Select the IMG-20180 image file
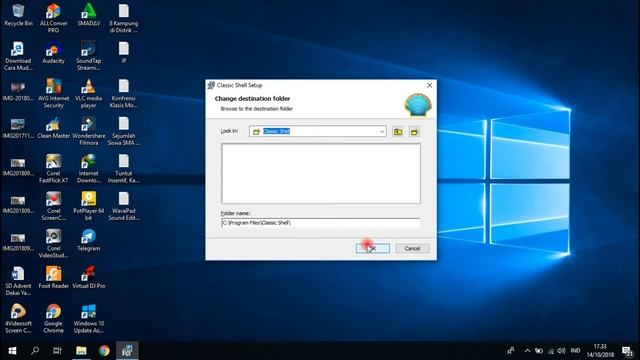Viewport: 640px width, 360px height. click(x=18, y=91)
